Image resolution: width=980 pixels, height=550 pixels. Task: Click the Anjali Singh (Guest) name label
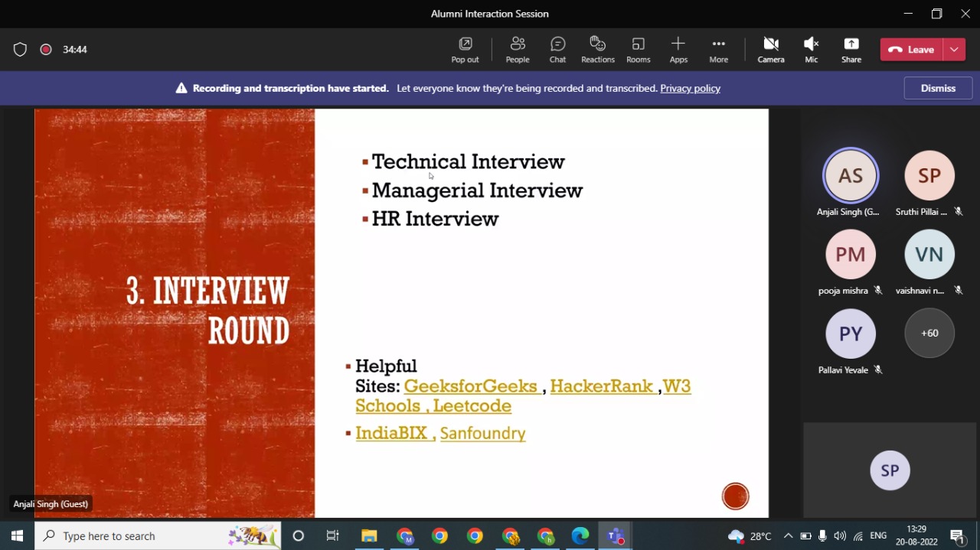[51, 504]
